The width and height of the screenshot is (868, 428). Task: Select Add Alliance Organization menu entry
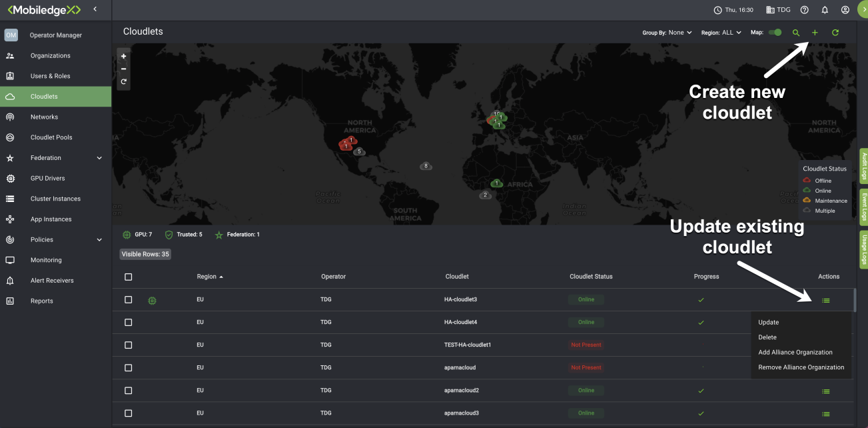coord(795,352)
